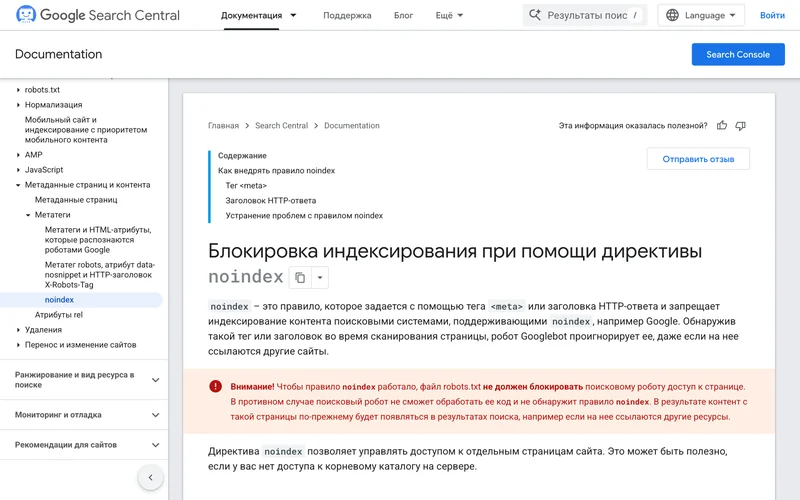Click the red warning exclamation icon
The height and width of the screenshot is (500, 800).
(x=215, y=386)
